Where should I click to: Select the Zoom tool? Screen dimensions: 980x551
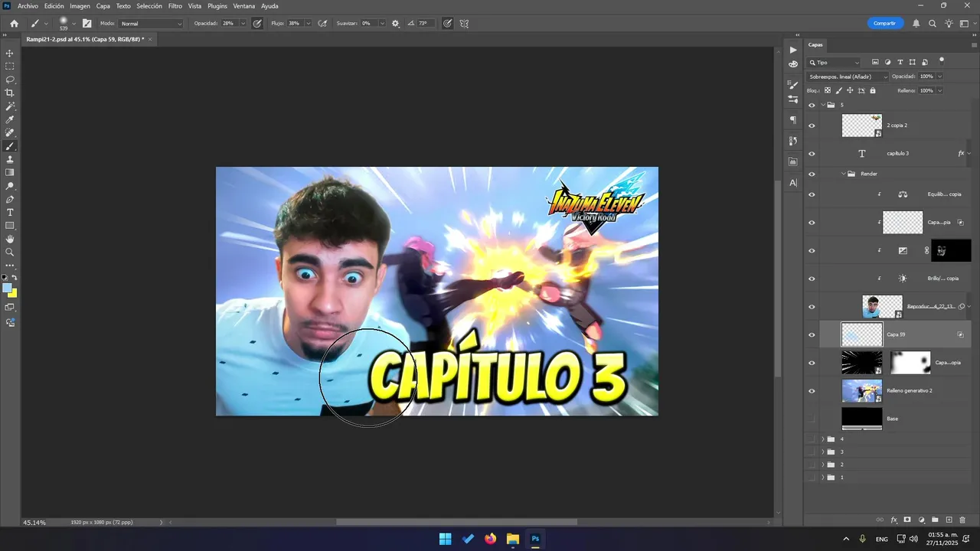[x=10, y=252]
